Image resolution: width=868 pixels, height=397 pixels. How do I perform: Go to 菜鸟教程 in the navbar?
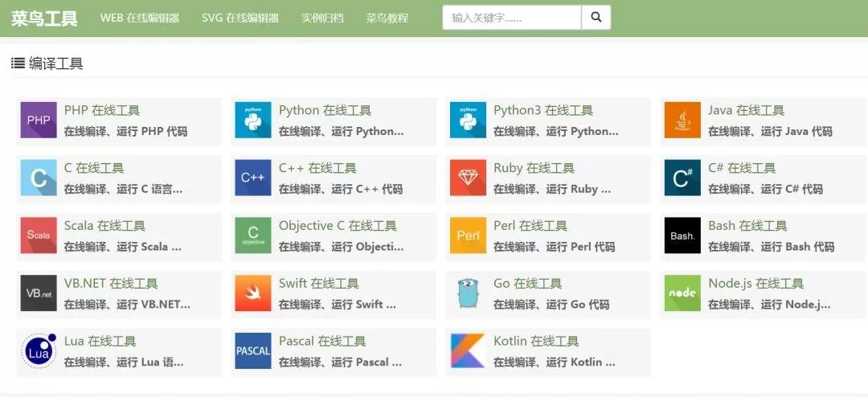tap(387, 18)
